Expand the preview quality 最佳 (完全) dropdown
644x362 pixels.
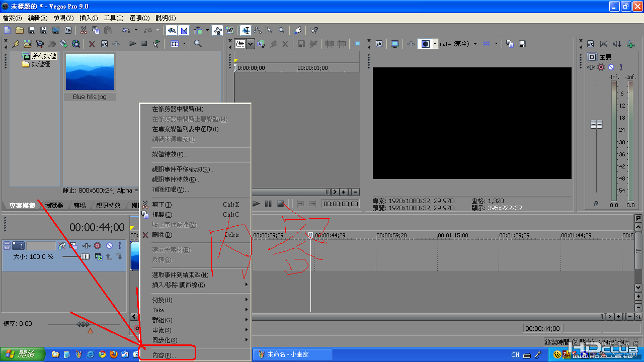[458, 44]
